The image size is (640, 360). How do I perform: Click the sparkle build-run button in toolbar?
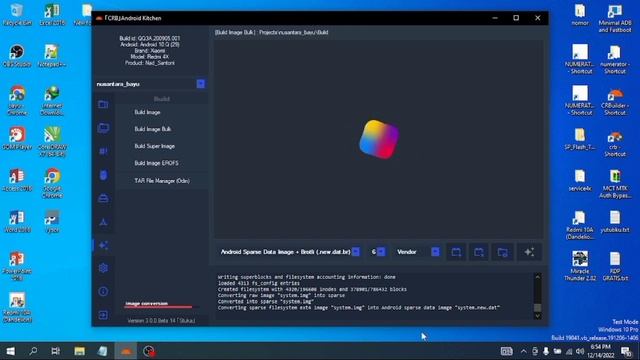529,252
